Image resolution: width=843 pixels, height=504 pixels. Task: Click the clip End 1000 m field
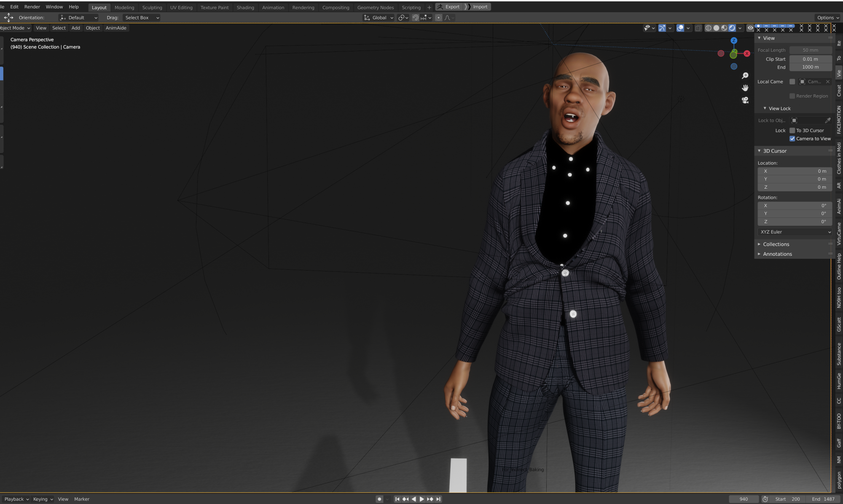[x=811, y=67]
